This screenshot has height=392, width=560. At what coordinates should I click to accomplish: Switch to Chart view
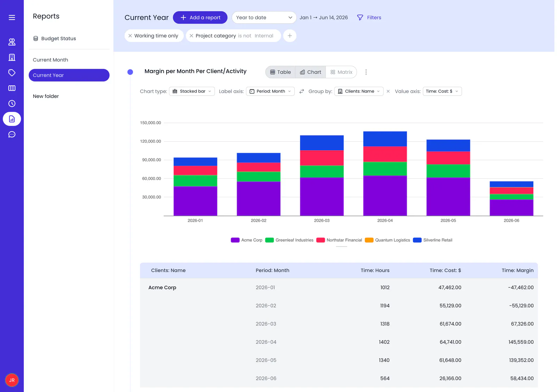pos(310,72)
